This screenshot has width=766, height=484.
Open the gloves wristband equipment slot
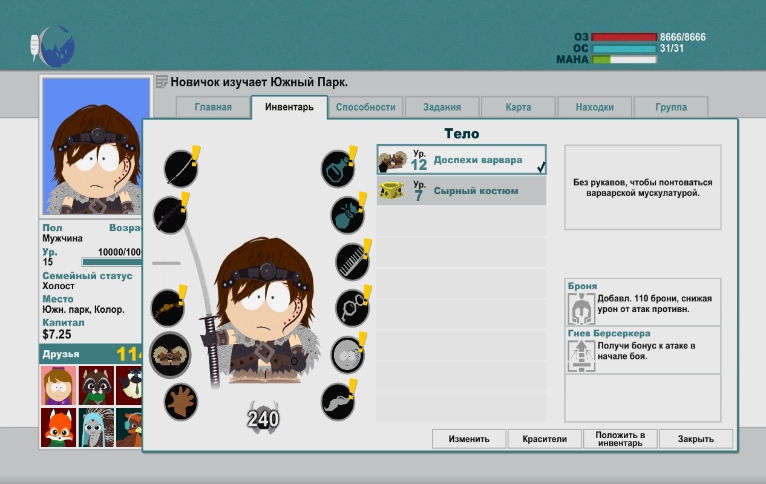[x=168, y=308]
